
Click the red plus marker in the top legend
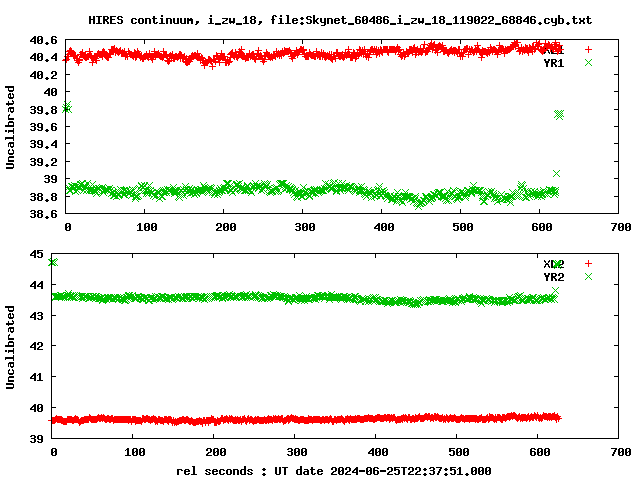coord(588,49)
